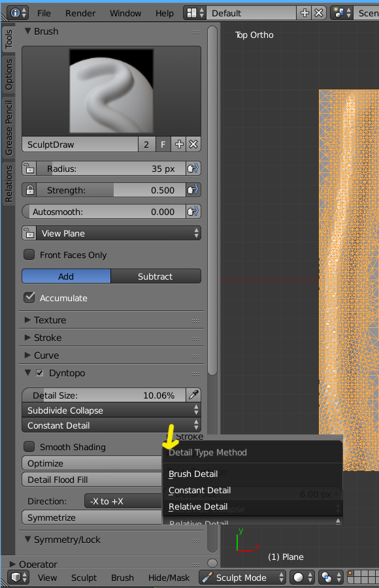Image resolution: width=379 pixels, height=588 pixels.
Task: Unlink the SculptDraw brush with X icon
Action: (x=193, y=144)
